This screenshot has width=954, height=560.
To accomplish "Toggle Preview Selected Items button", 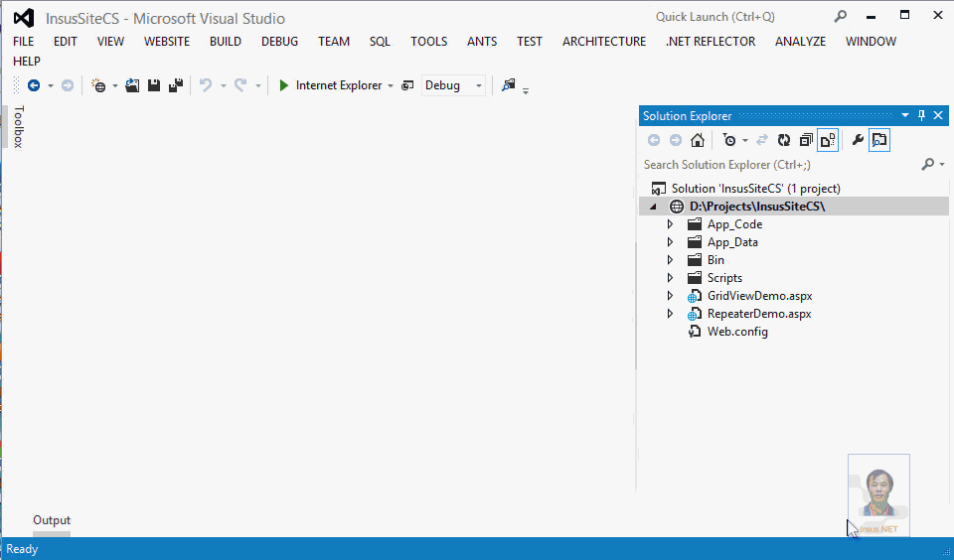I will 879,140.
